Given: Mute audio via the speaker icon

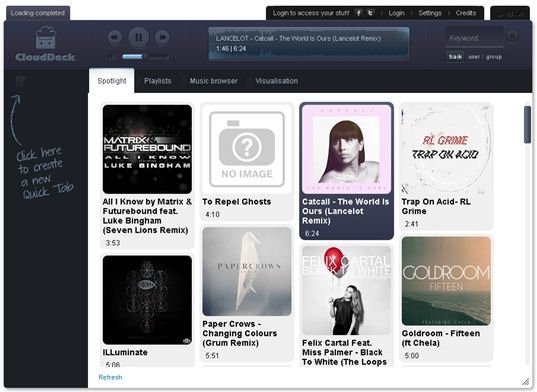Looking at the screenshot, I should click(112, 58).
